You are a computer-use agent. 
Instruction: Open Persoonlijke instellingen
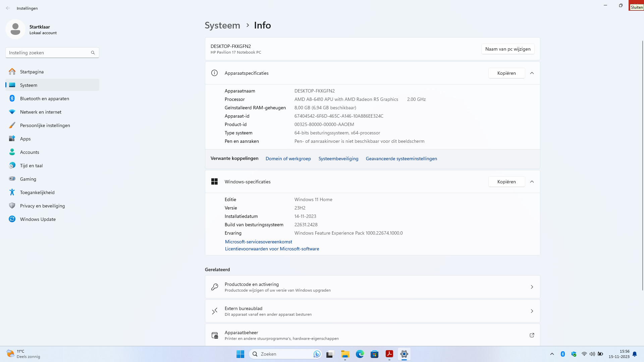pyautogui.click(x=52, y=125)
